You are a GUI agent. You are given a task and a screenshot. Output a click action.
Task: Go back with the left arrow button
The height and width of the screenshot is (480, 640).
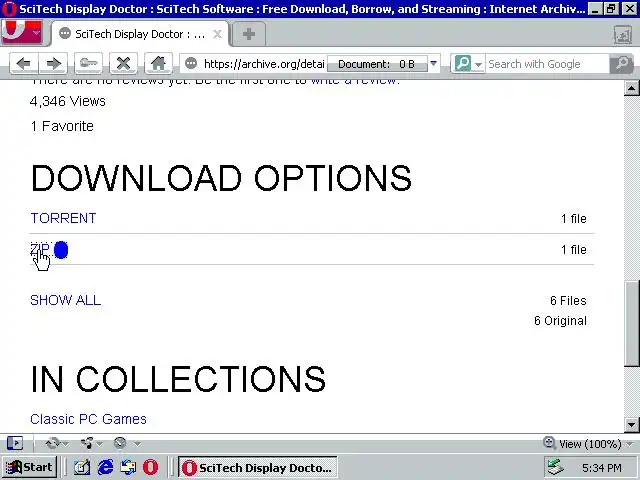pos(24,64)
